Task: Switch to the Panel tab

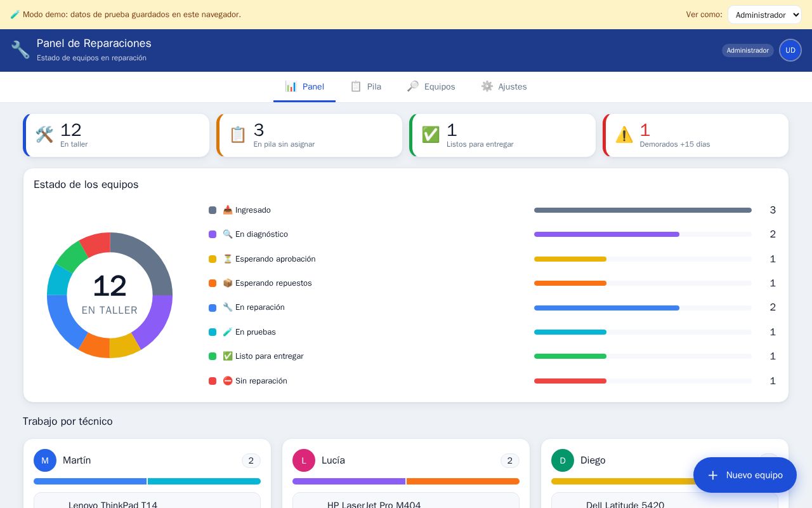Action: [x=304, y=87]
